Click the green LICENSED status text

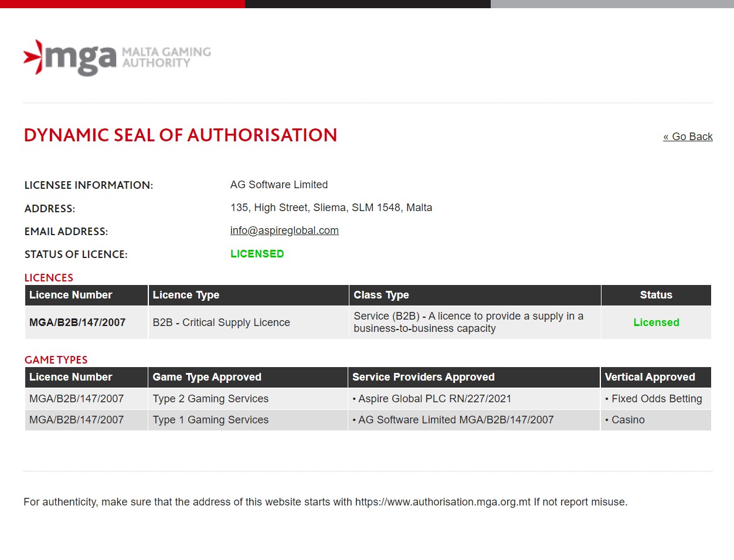pos(257,254)
